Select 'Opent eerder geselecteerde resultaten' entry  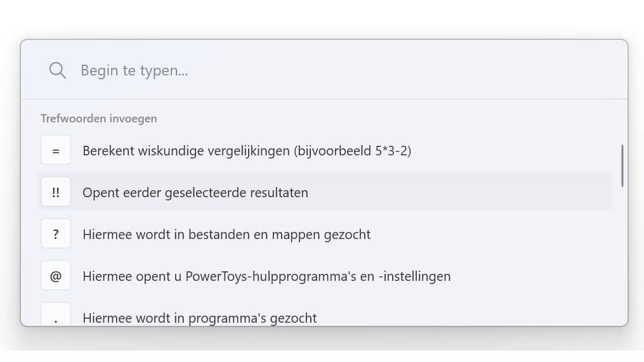click(x=195, y=193)
